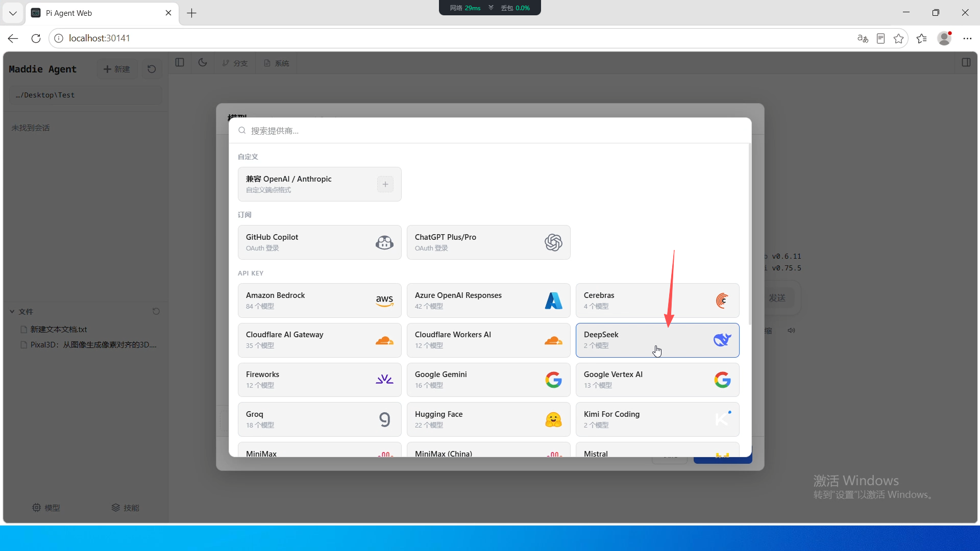The image size is (980, 551).
Task: Open browser settings and more menu
Action: pos(967,38)
